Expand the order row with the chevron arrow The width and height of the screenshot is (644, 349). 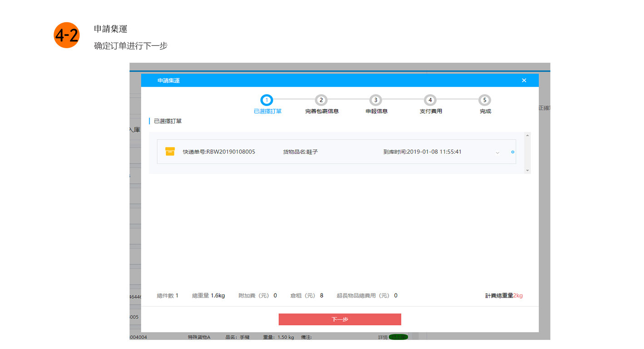click(x=498, y=152)
